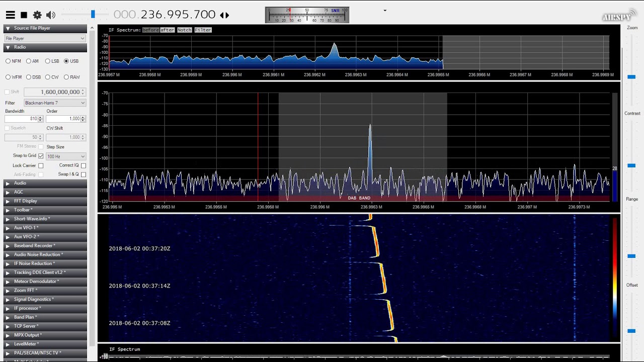Expand the Audio Noise Reduction panel
This screenshot has width=644, height=362.
[x=45, y=255]
